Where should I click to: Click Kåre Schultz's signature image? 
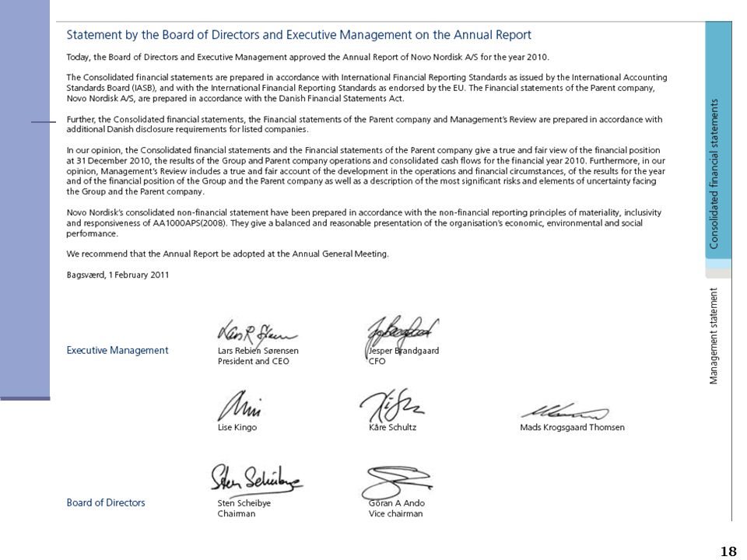391,405
